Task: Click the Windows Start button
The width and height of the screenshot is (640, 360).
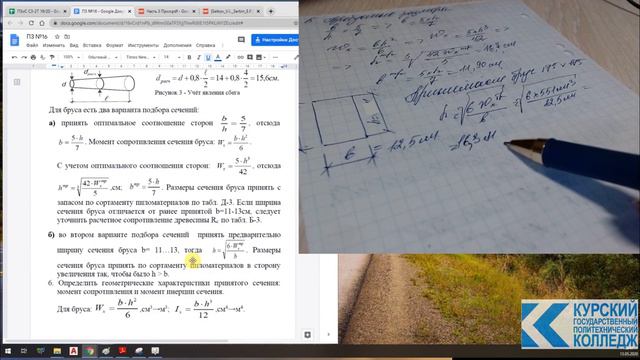Action: [8, 351]
